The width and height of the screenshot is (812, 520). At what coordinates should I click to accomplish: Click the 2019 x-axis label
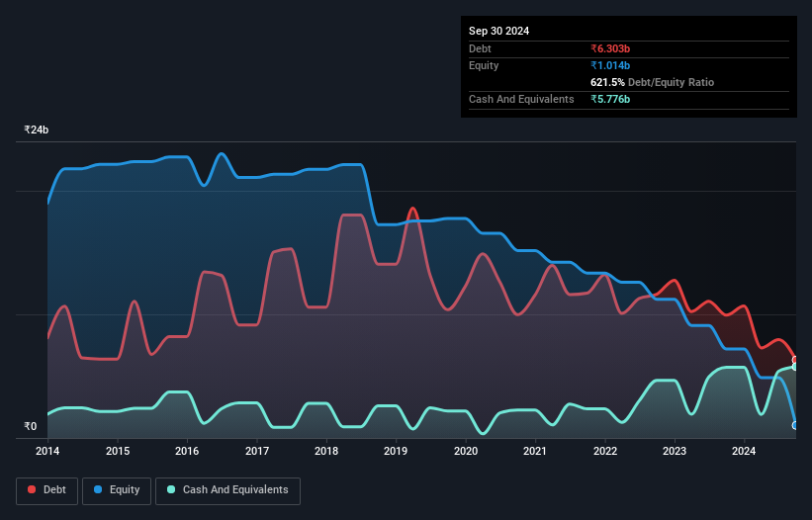tap(396, 451)
